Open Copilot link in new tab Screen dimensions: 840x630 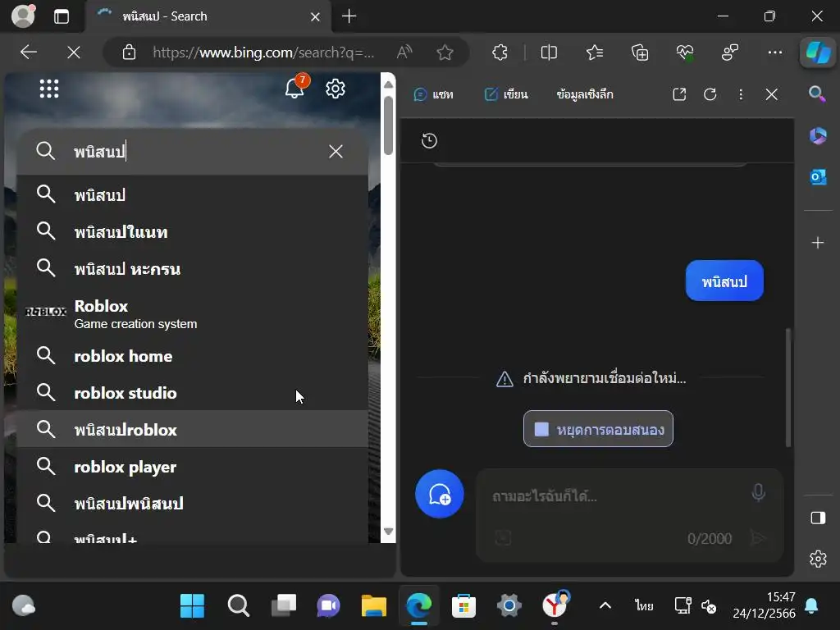click(679, 95)
